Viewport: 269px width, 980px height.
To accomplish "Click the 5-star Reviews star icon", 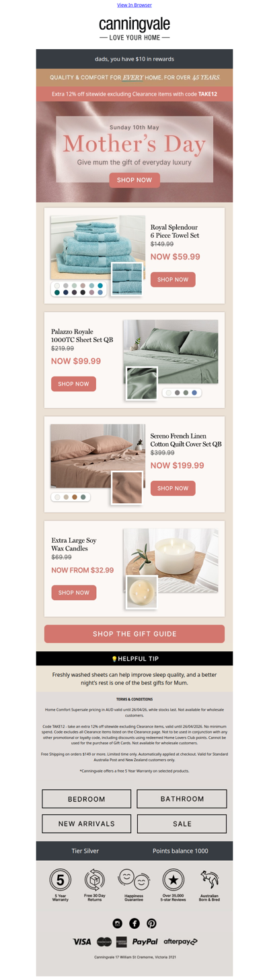I will tap(174, 880).
